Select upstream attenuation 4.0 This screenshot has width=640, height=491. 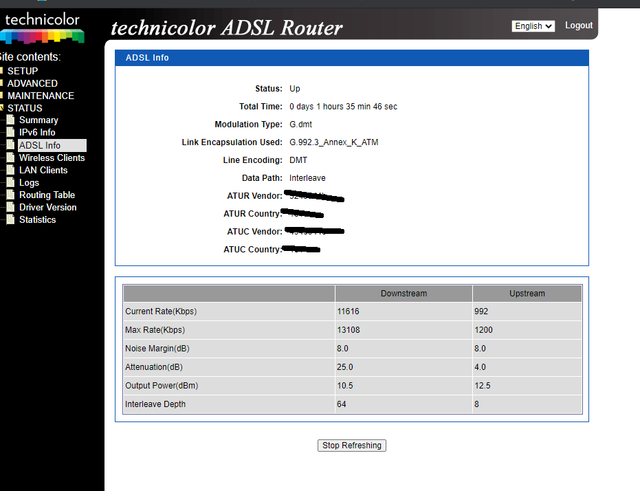click(x=480, y=367)
